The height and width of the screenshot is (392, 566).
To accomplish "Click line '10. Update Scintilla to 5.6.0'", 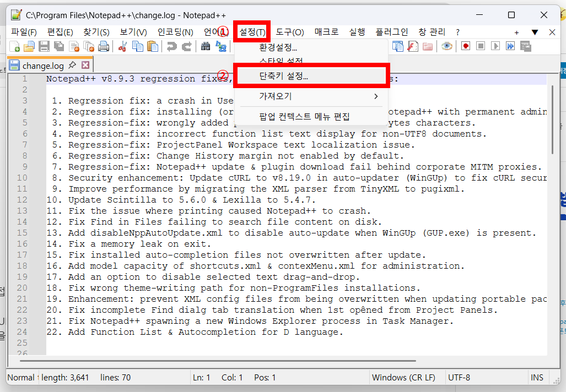I will pos(181,200).
